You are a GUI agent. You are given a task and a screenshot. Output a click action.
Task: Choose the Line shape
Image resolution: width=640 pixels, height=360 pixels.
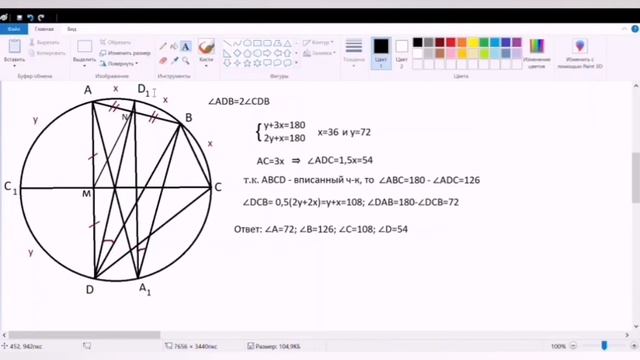coord(228,43)
